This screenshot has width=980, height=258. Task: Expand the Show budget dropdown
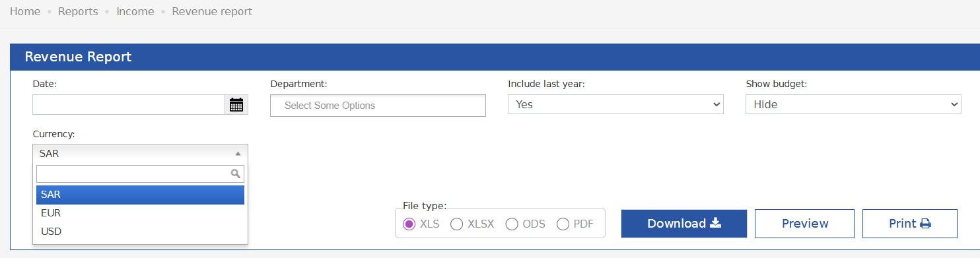pyautogui.click(x=853, y=104)
